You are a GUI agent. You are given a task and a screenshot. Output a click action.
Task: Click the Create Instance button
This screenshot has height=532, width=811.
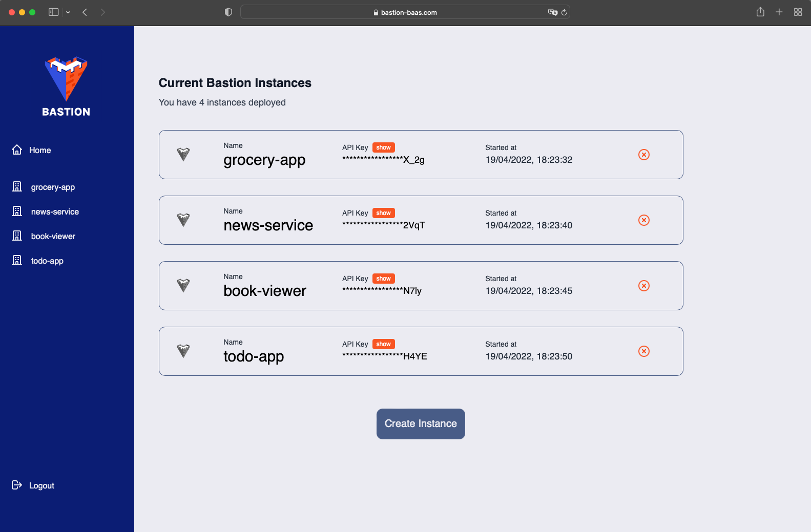click(420, 423)
